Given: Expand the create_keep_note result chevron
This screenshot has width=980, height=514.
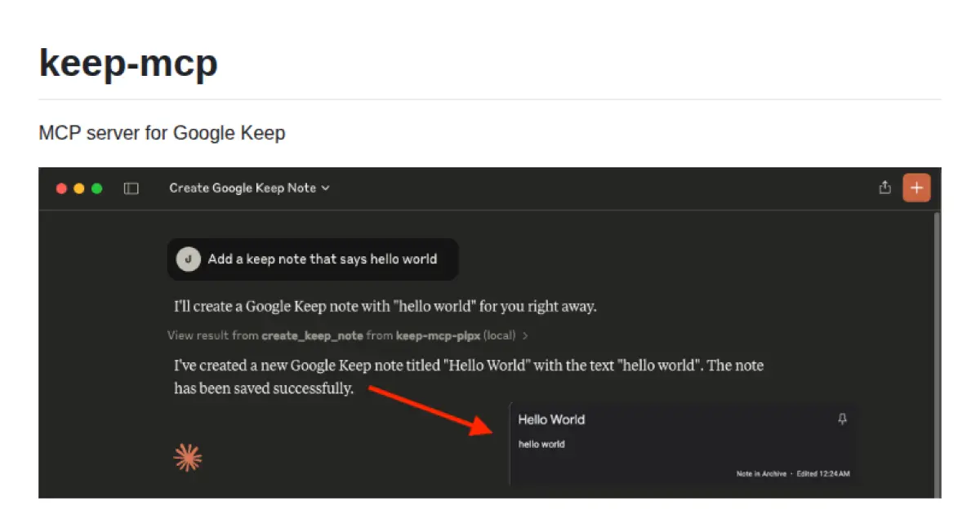Looking at the screenshot, I should (525, 335).
